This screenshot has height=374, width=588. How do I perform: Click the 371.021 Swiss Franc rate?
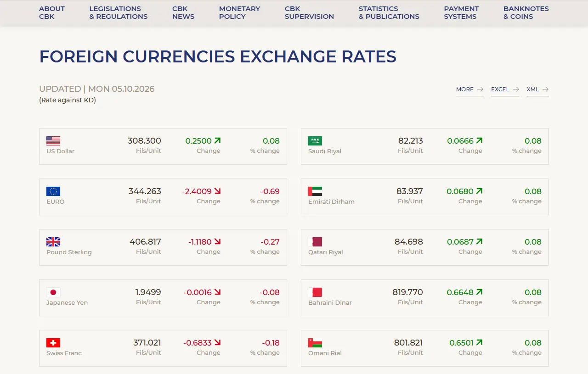(147, 343)
